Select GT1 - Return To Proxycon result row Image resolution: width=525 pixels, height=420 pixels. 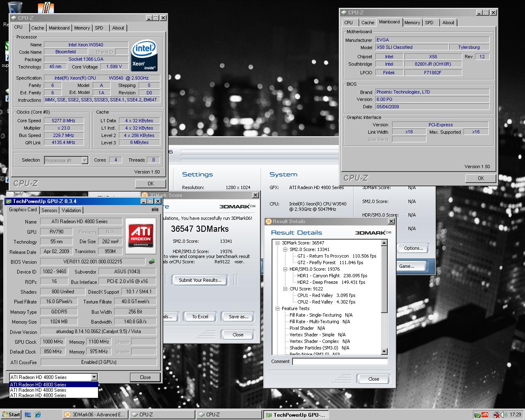(x=337, y=256)
